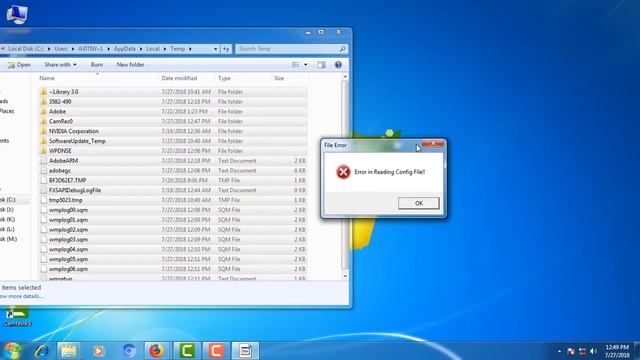The width and height of the screenshot is (640, 360).
Task: Toggle the preview pane icon
Action: point(321,64)
